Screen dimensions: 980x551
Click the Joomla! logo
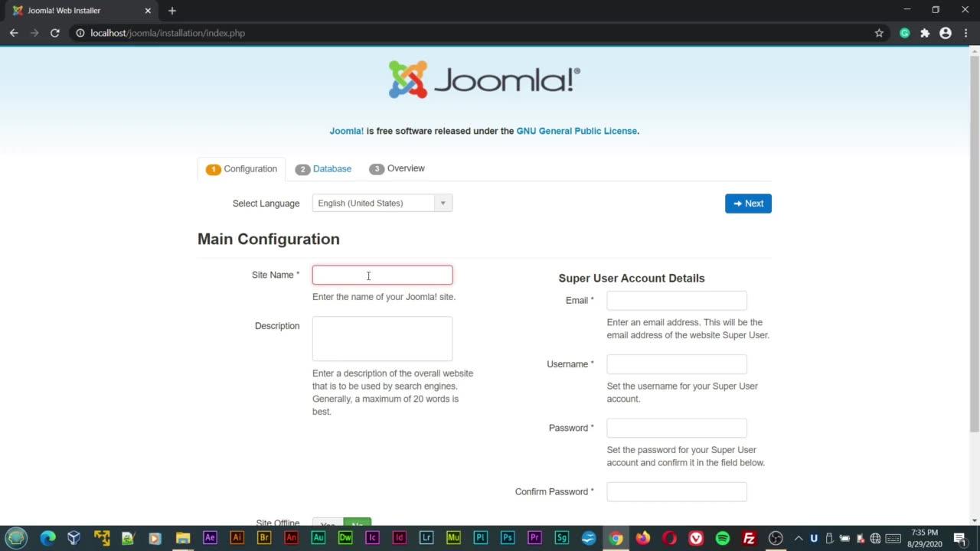point(485,80)
